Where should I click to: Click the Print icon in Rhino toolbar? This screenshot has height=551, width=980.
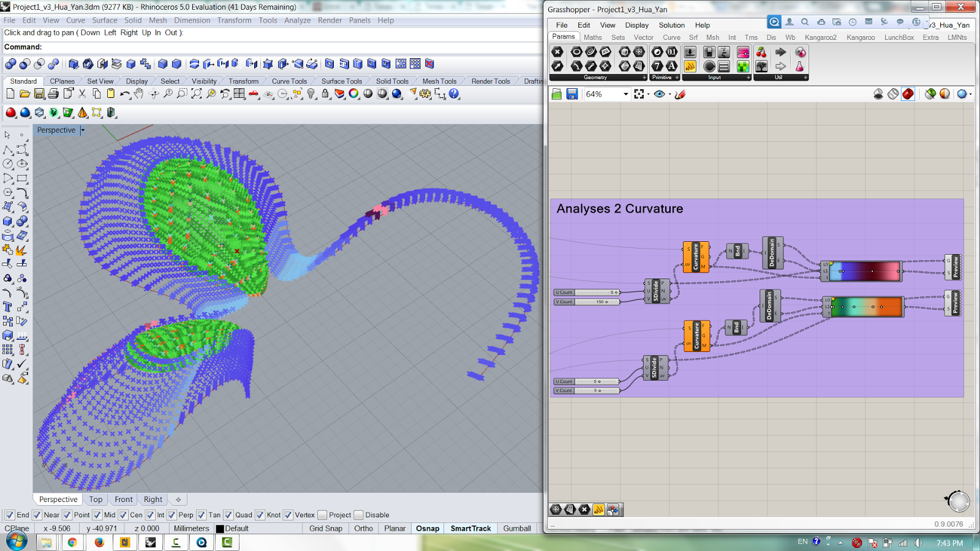[x=53, y=94]
